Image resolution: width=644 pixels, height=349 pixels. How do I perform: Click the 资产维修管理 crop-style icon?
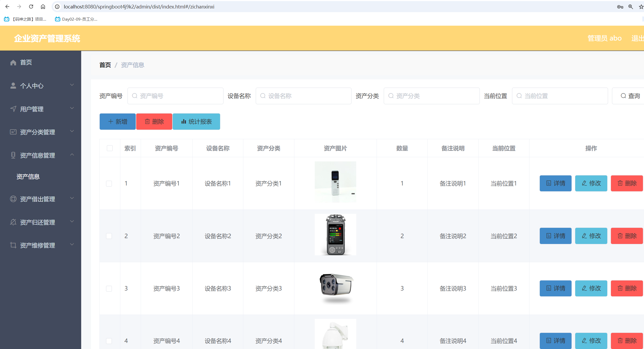pos(13,245)
